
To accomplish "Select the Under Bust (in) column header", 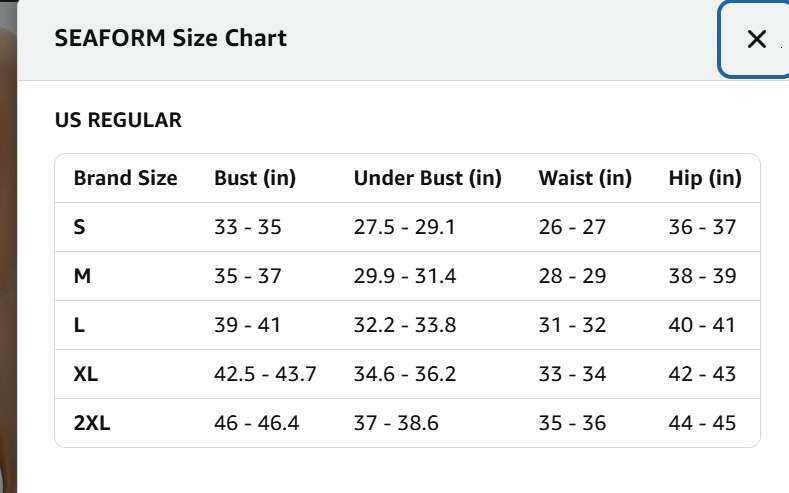I will pyautogui.click(x=427, y=178).
